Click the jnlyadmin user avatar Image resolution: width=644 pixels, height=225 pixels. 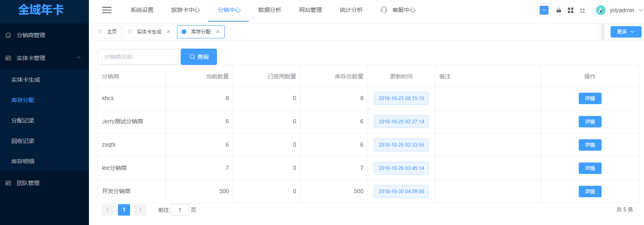point(600,10)
